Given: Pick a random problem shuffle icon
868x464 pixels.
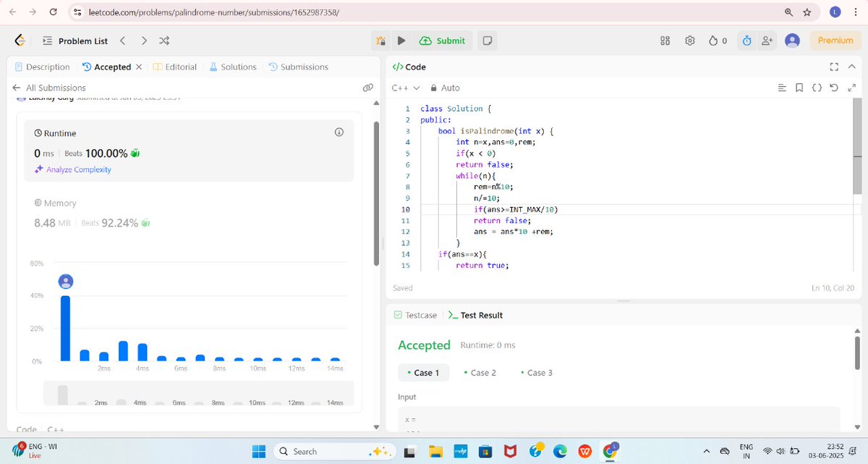Looking at the screenshot, I should tap(164, 41).
